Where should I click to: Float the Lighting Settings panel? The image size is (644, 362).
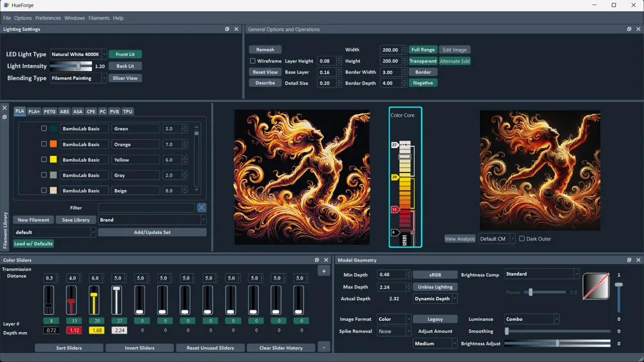(x=227, y=29)
